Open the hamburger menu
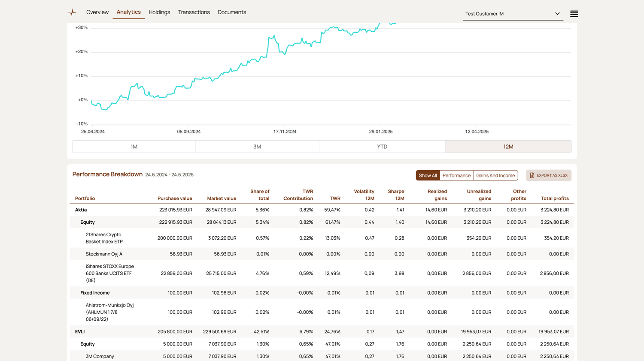 point(574,14)
